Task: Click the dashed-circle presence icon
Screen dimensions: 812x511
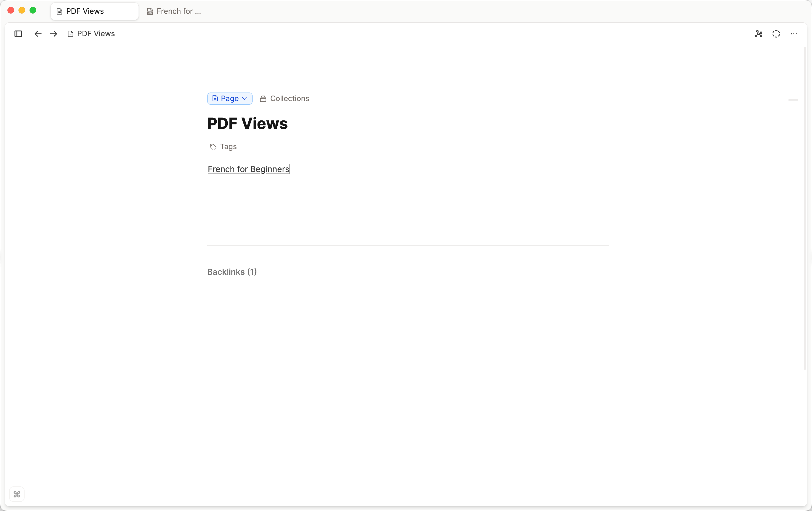Action: 776,34
